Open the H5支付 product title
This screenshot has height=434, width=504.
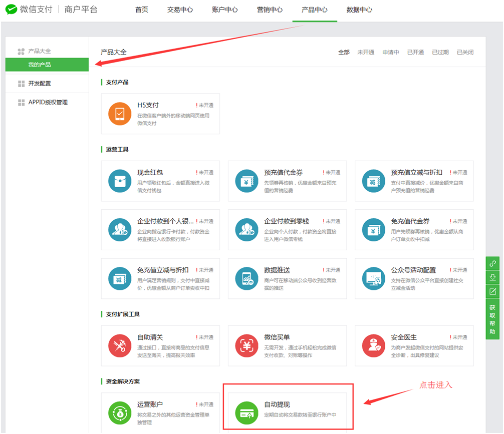(148, 105)
